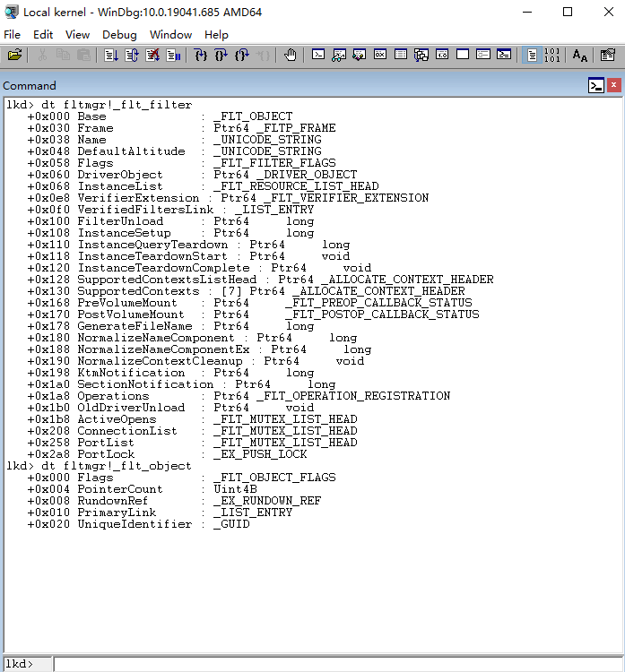Click the 'InstanceQueryTeardown' field name
The height and width of the screenshot is (672, 625).
[x=152, y=245]
